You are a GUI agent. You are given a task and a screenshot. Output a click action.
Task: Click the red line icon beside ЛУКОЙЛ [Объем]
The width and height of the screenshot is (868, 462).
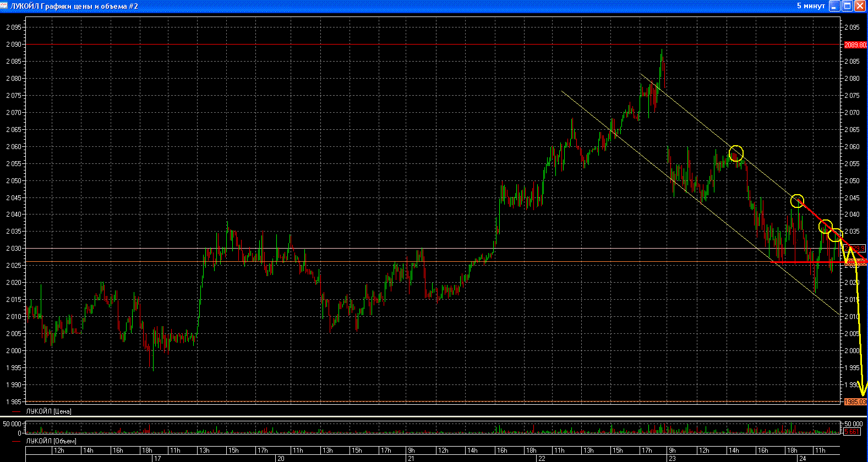pyautogui.click(x=16, y=441)
